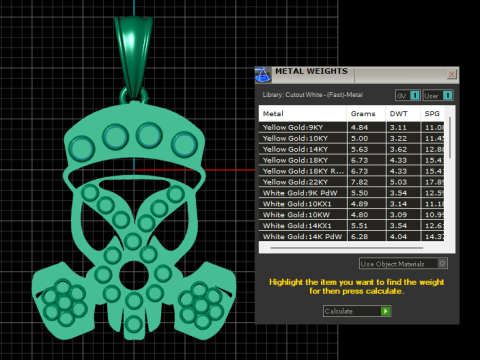
Task: Select the pendant bail in the viewport
Action: coord(133,57)
